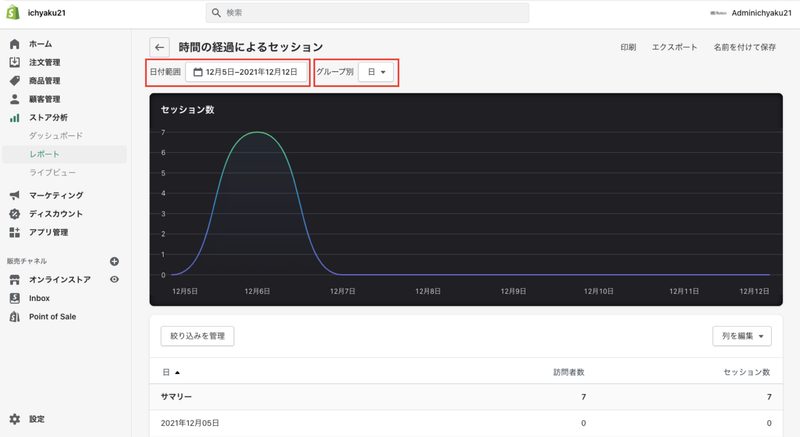
Task: Open 注文管理 in the sidebar
Action: click(44, 62)
